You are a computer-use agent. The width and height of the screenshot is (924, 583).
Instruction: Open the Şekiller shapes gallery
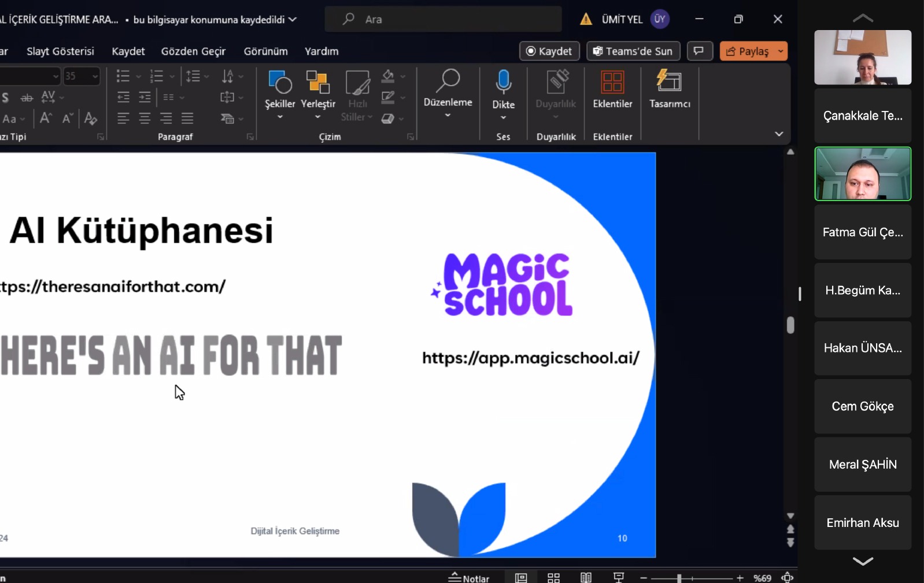point(280,94)
